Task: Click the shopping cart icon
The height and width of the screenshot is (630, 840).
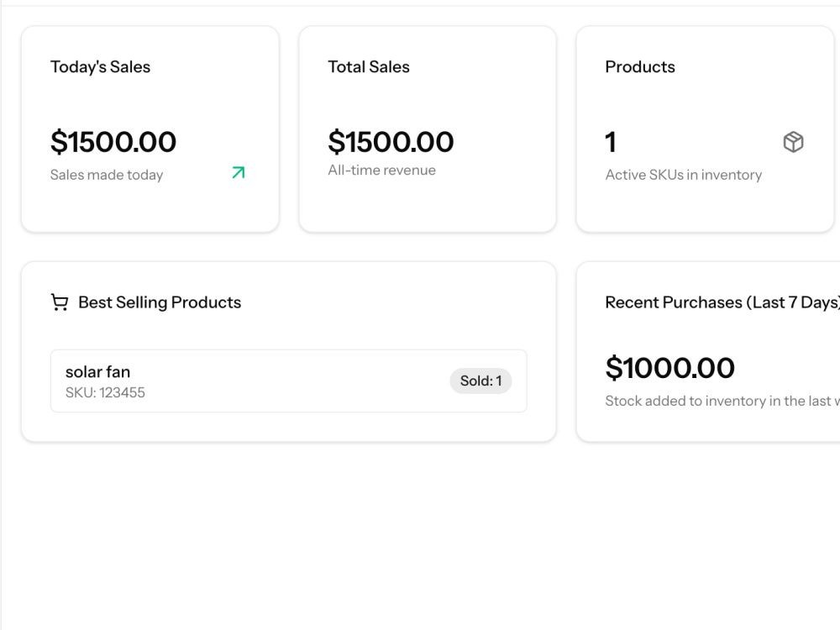Action: 60,302
